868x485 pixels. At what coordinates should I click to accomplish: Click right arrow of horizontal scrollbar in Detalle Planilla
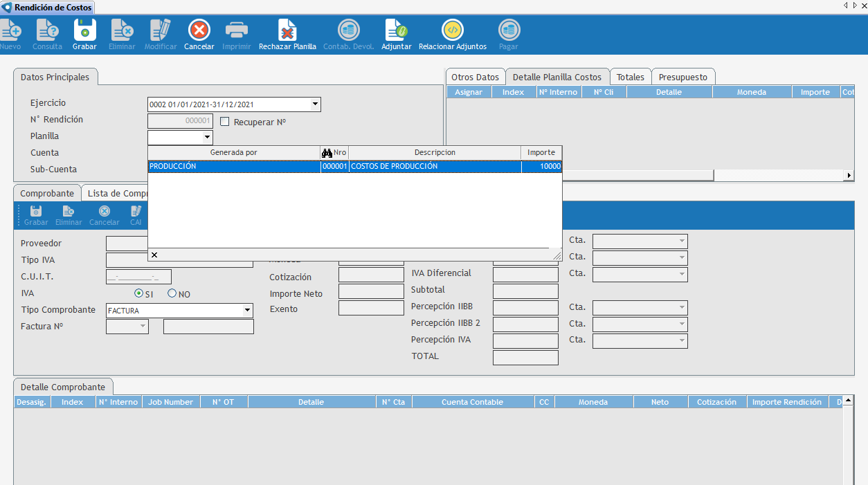coord(849,176)
